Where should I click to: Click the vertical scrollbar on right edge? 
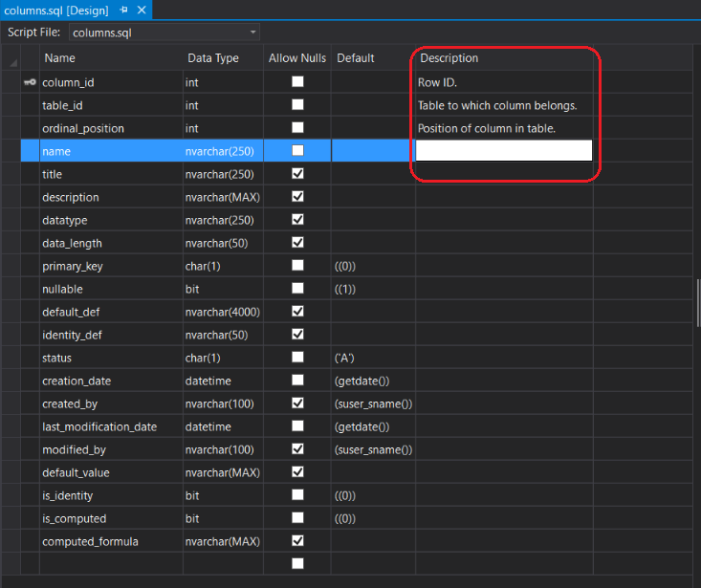697,306
